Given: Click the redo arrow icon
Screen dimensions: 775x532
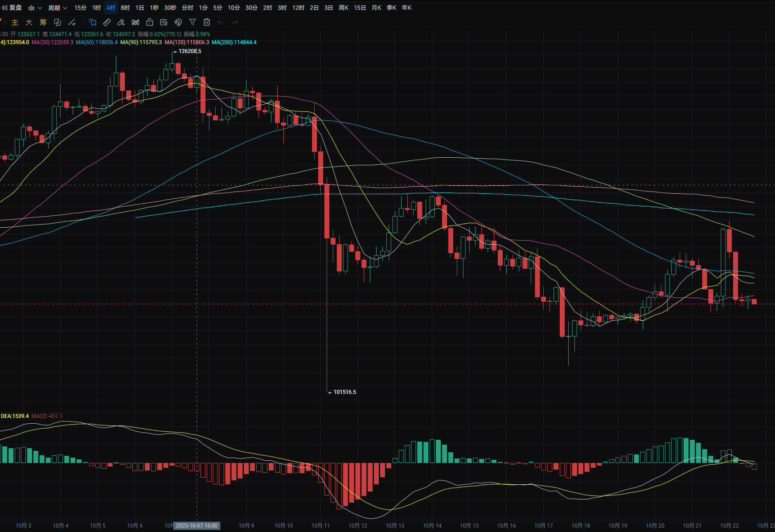Looking at the screenshot, I should coord(235,22).
